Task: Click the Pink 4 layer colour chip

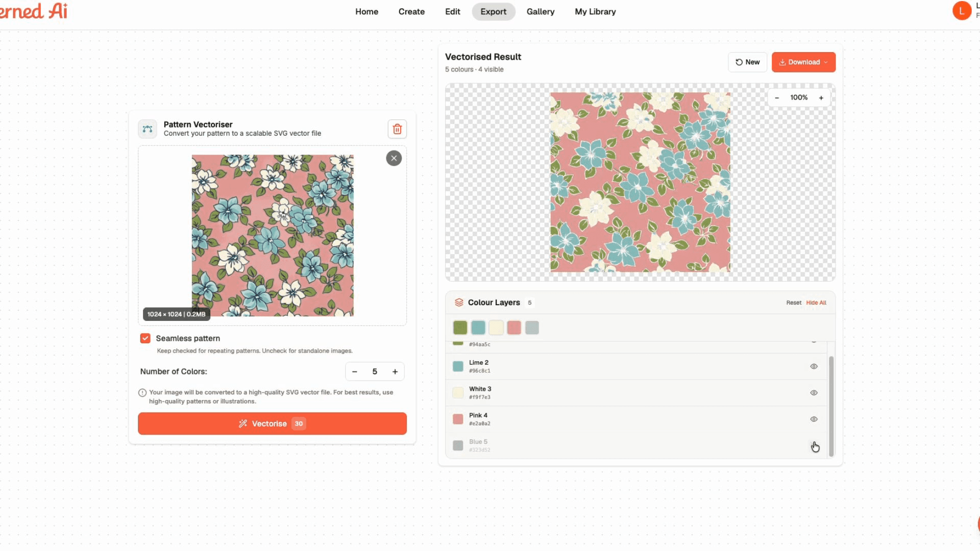Action: (x=458, y=419)
